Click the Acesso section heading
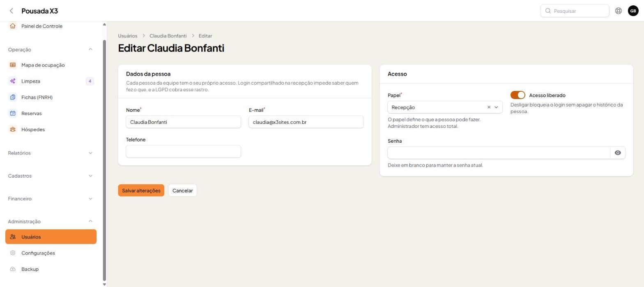 coord(397,74)
